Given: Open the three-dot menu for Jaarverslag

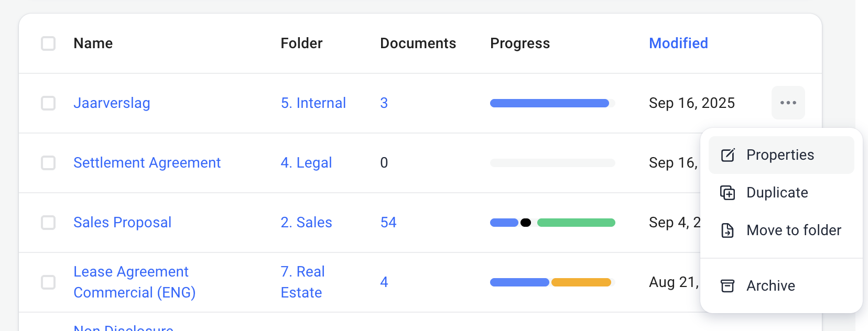Looking at the screenshot, I should pos(788,103).
